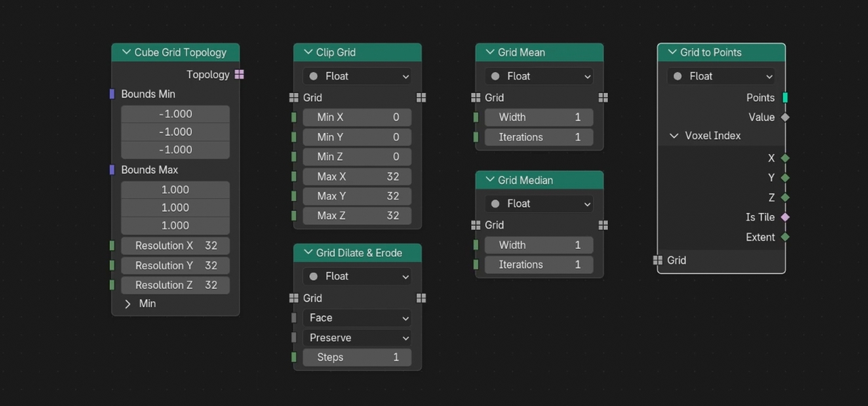Click the Max X field in Clip Grid
The image size is (868, 406).
[357, 176]
